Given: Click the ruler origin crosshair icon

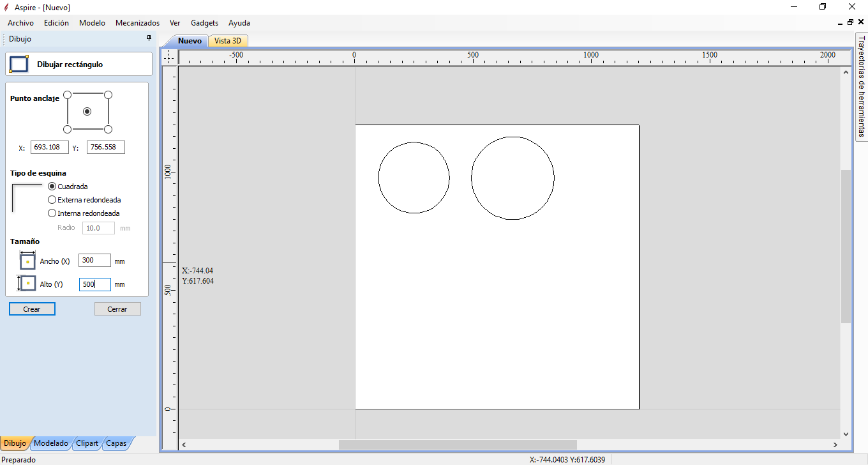Looking at the screenshot, I should click(168, 57).
